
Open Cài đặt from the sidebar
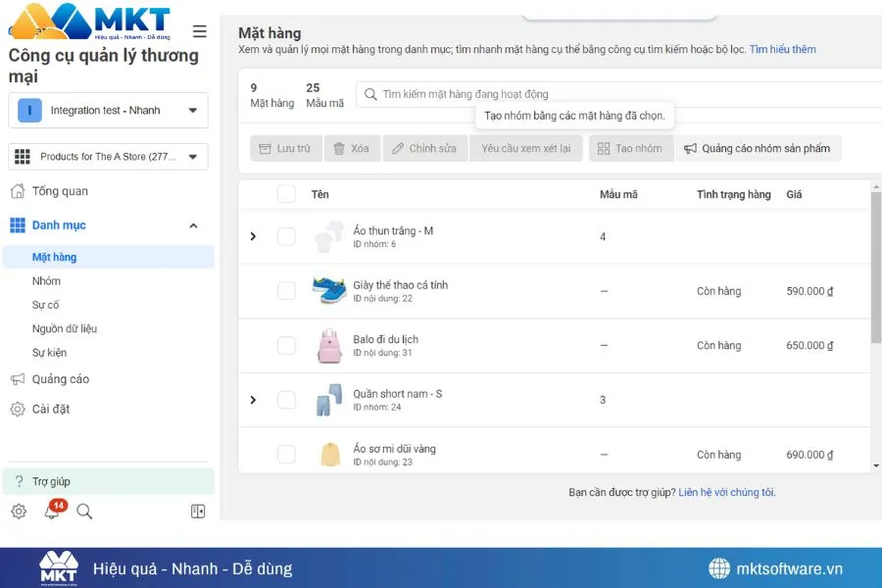pyautogui.click(x=49, y=411)
